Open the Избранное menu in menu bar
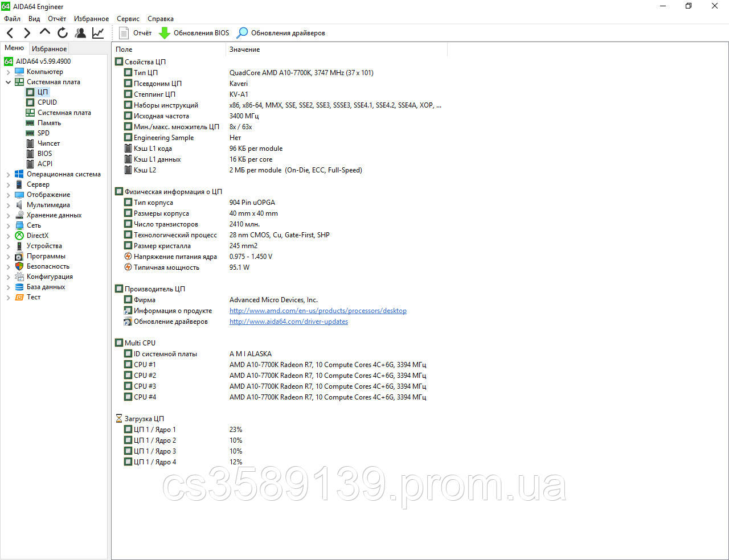Screen dimensions: 729x560 click(x=91, y=19)
